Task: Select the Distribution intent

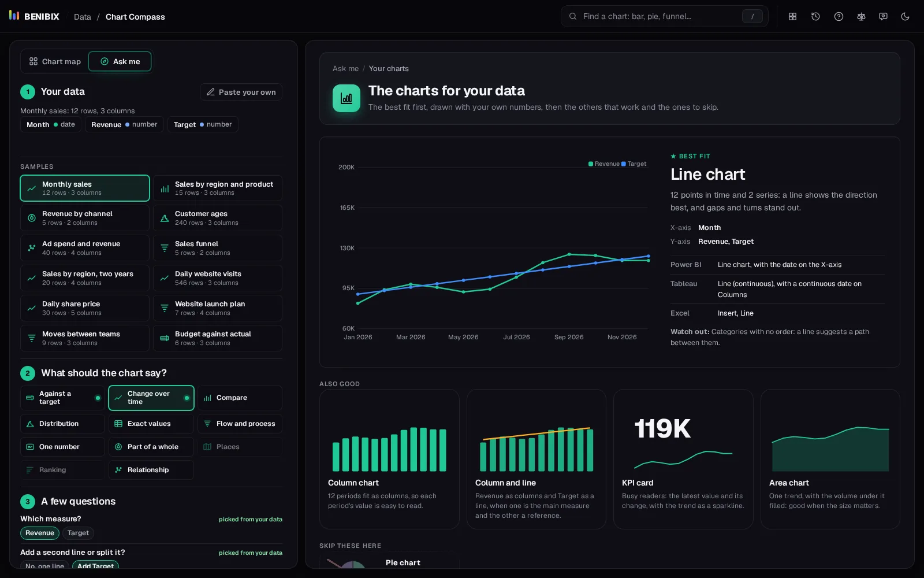Action: pos(62,424)
